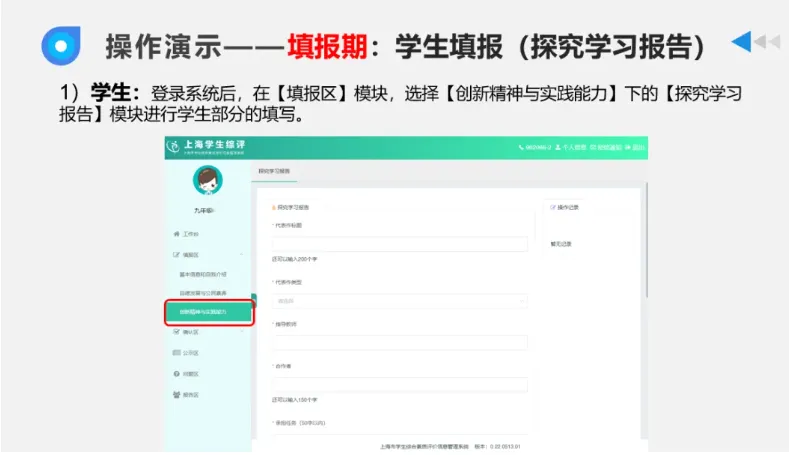This screenshot has width=789, height=455.
Task: Open the sidebar item above 创新精神与实践能力
Action: tap(203, 293)
